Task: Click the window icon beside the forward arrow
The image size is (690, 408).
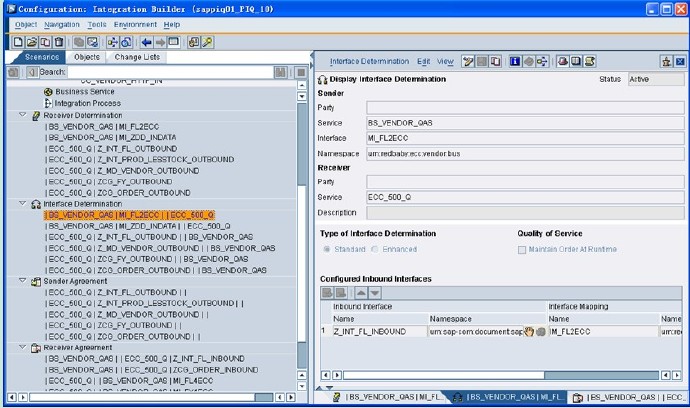Action: tap(174, 42)
